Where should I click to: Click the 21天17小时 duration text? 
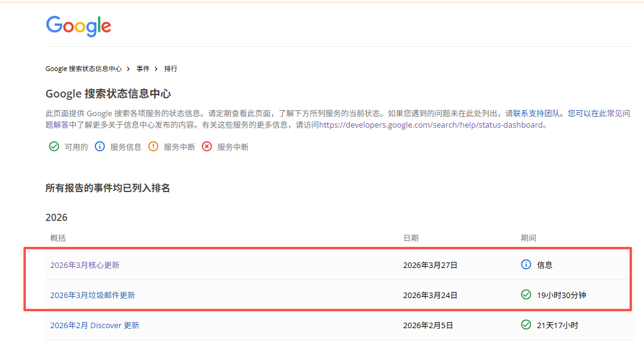coord(557,325)
